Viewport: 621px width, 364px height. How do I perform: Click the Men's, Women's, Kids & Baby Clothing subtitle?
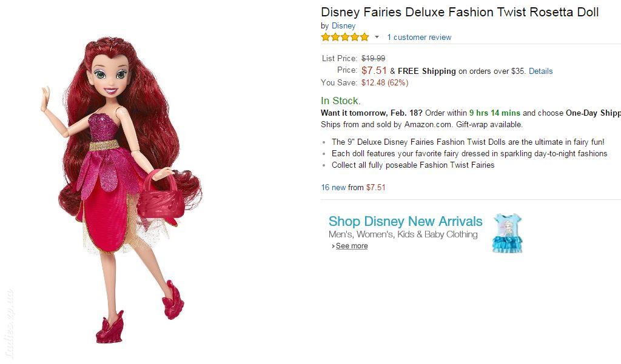[x=403, y=234]
